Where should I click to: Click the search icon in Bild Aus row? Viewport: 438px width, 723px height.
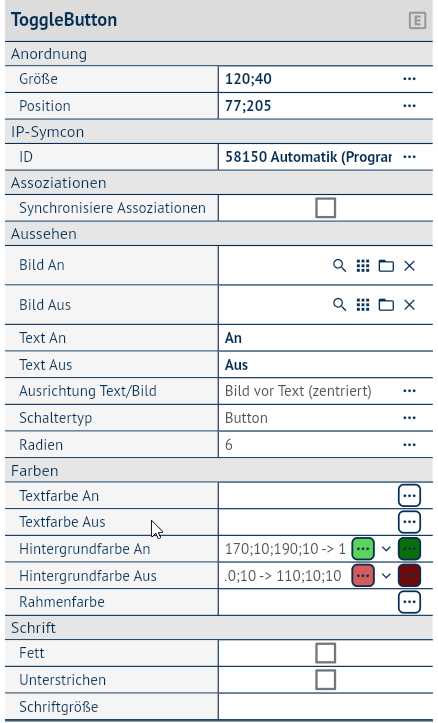click(x=339, y=305)
